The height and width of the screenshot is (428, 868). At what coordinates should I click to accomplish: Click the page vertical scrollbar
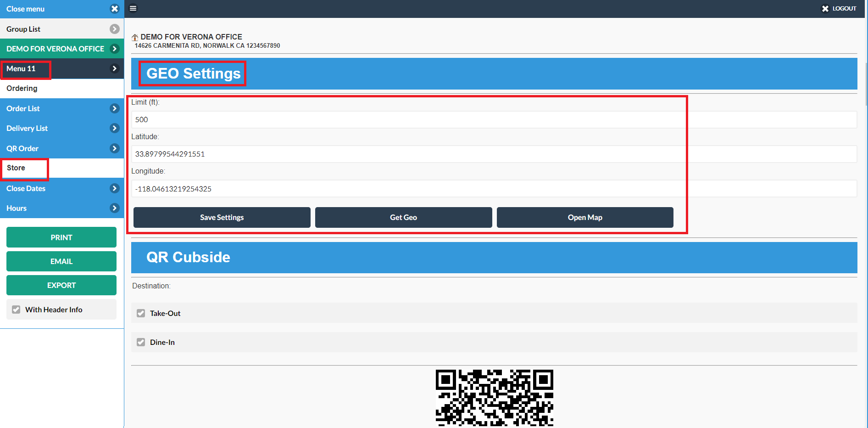click(x=866, y=85)
